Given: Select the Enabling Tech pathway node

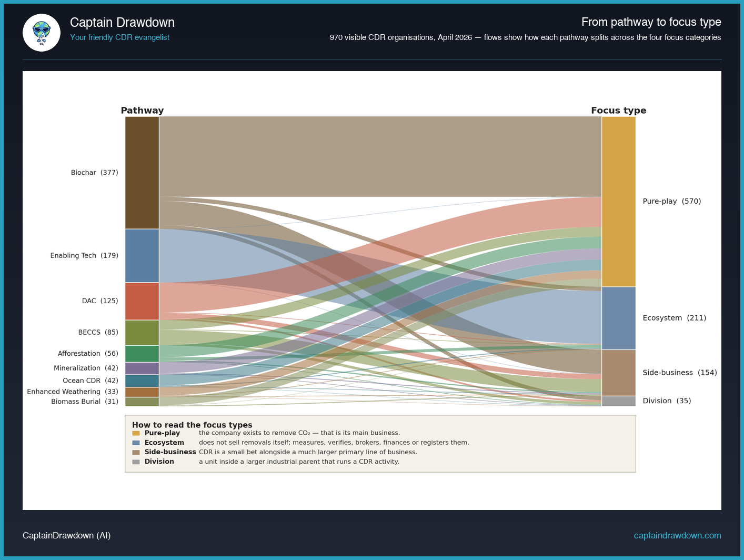Looking at the screenshot, I should click(x=142, y=256).
